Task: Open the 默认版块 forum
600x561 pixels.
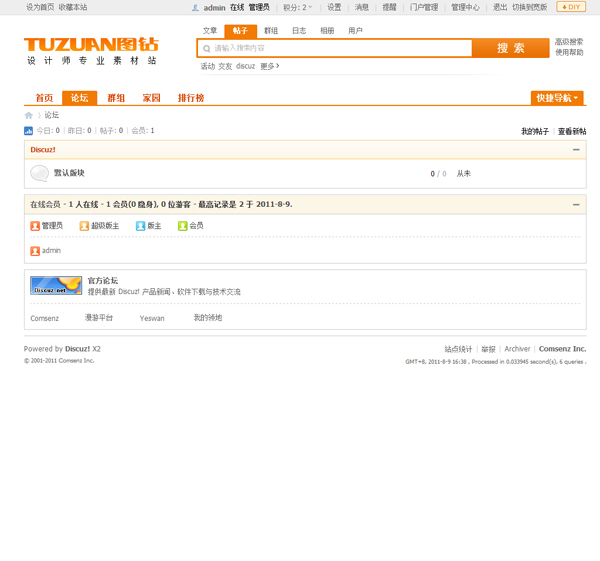Action: coord(69,173)
